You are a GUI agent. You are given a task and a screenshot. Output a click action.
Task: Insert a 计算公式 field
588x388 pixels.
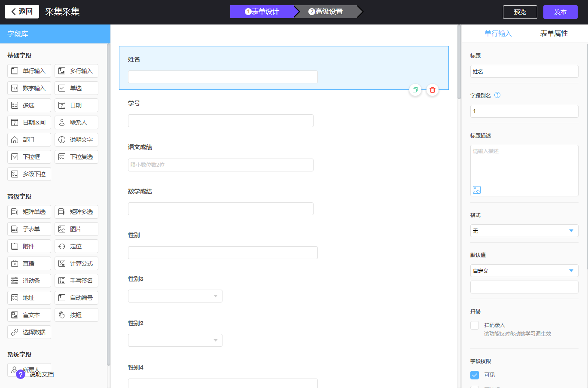coord(76,263)
